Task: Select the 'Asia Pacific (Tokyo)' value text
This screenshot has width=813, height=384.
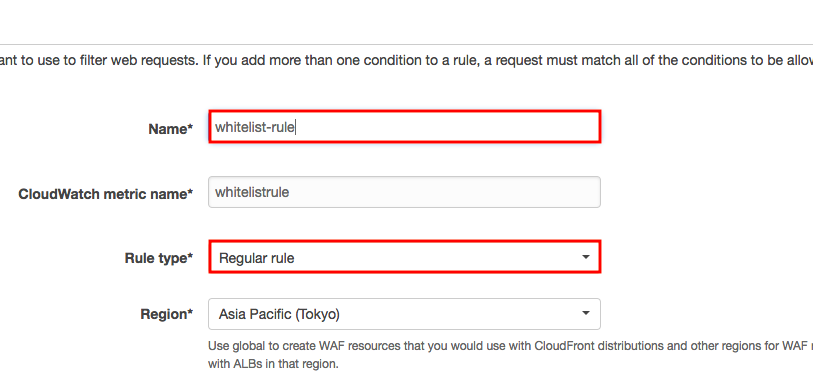Action: (279, 314)
